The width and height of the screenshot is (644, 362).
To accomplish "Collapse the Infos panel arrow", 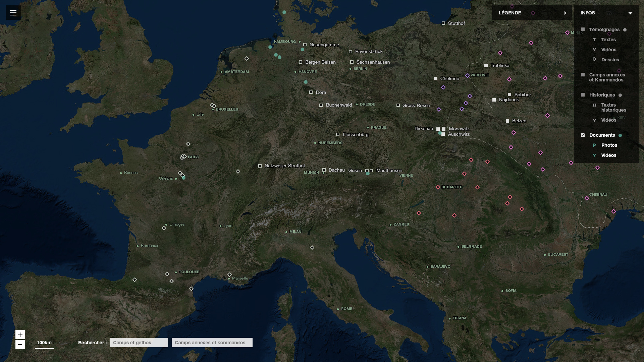I will point(630,13).
